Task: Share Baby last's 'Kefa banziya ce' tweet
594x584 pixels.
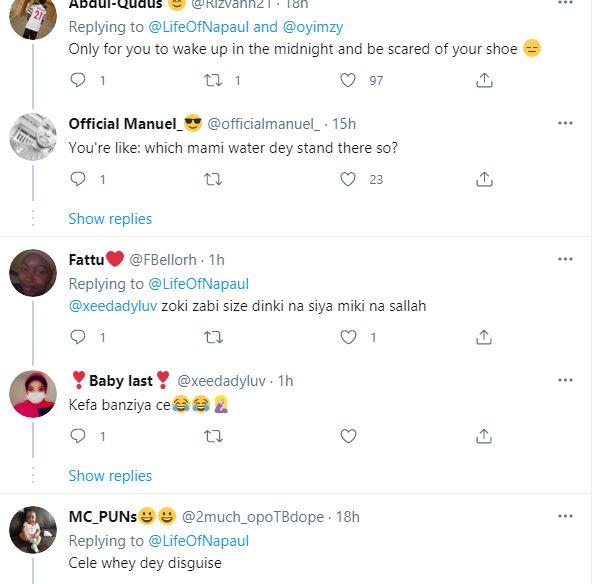Action: click(484, 436)
